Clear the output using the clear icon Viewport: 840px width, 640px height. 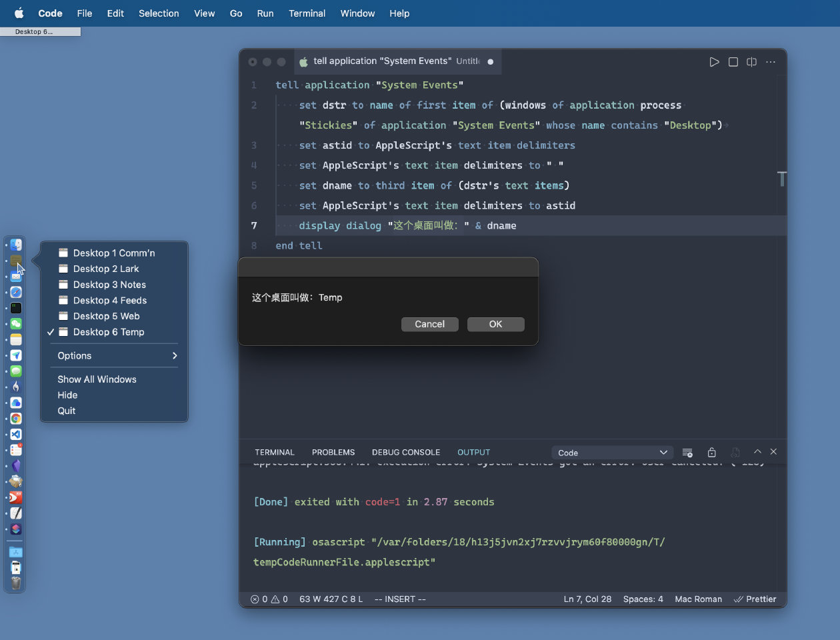[x=687, y=453]
